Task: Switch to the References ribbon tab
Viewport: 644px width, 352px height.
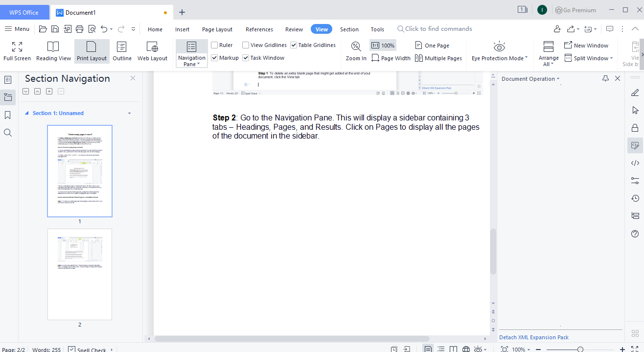Action: [x=259, y=29]
